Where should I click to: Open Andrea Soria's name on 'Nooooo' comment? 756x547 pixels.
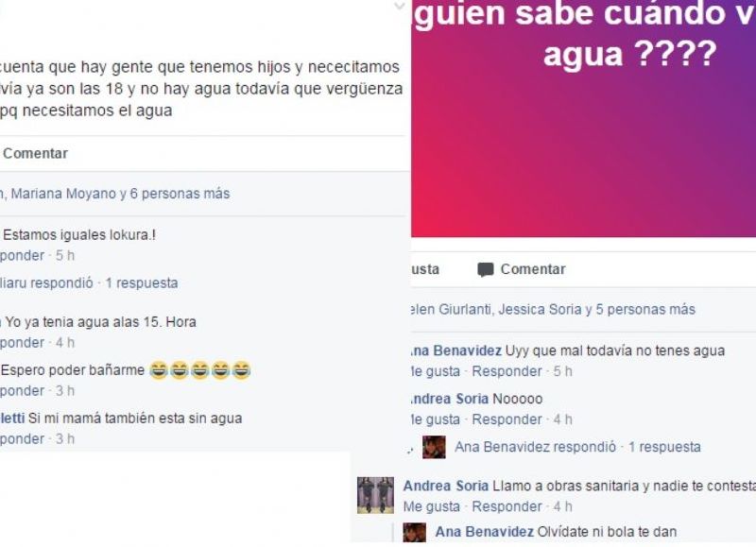tap(449, 399)
